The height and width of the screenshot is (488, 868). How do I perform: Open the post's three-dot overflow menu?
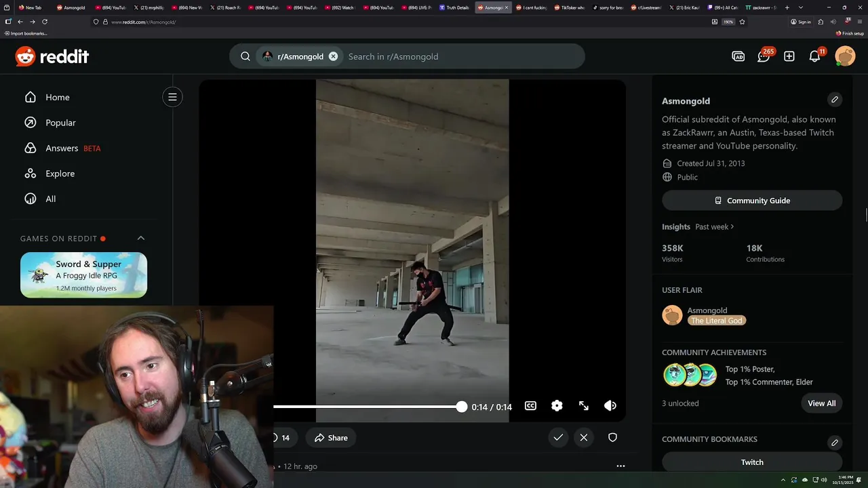coord(620,466)
